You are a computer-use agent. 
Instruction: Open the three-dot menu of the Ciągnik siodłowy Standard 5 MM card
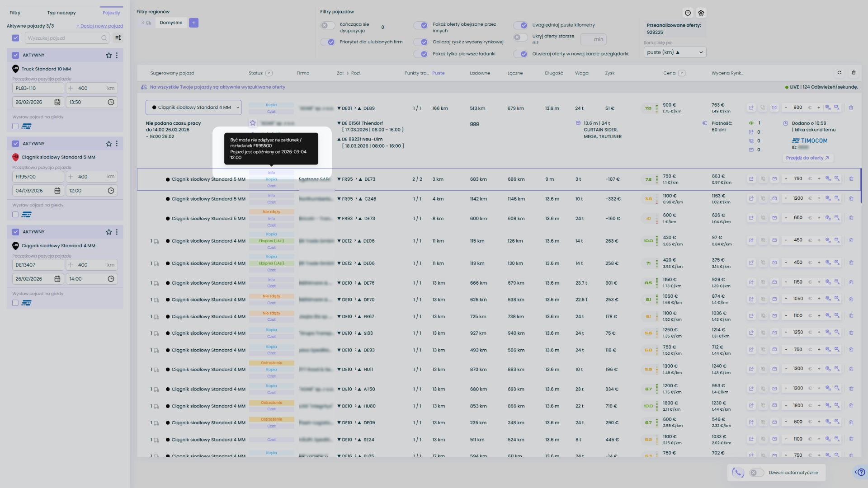pyautogui.click(x=117, y=144)
